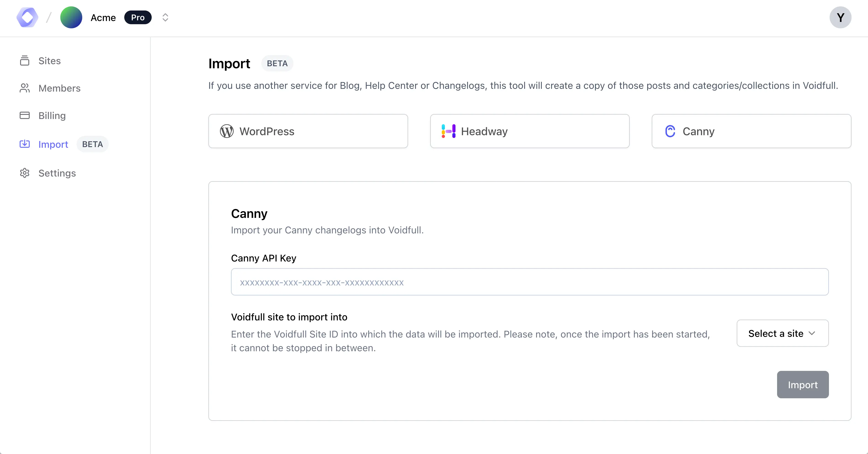This screenshot has height=454, width=868.
Task: Click the Billing card icon
Action: (x=25, y=116)
